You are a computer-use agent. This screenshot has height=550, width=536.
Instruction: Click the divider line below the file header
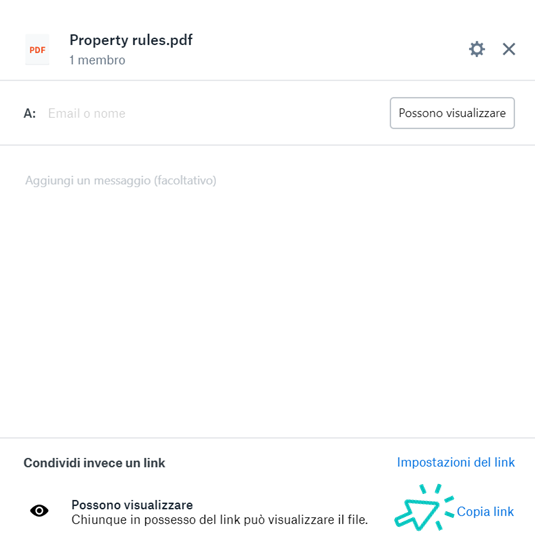[x=267, y=81]
